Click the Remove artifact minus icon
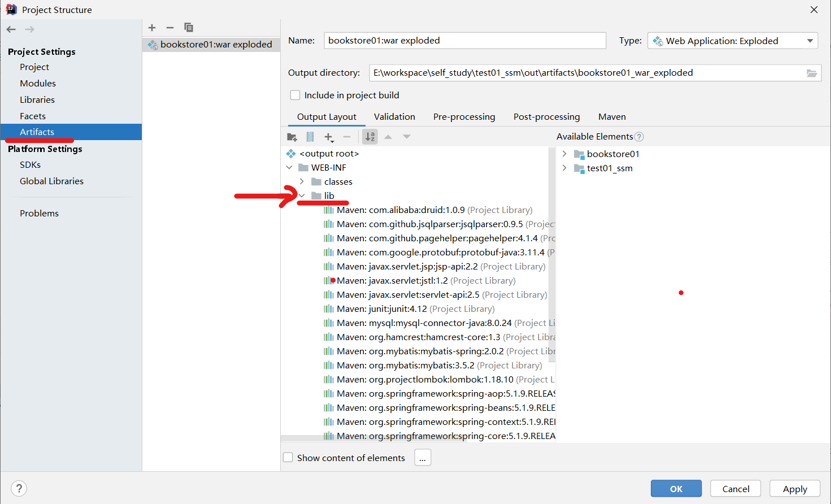831x504 pixels. pyautogui.click(x=170, y=28)
